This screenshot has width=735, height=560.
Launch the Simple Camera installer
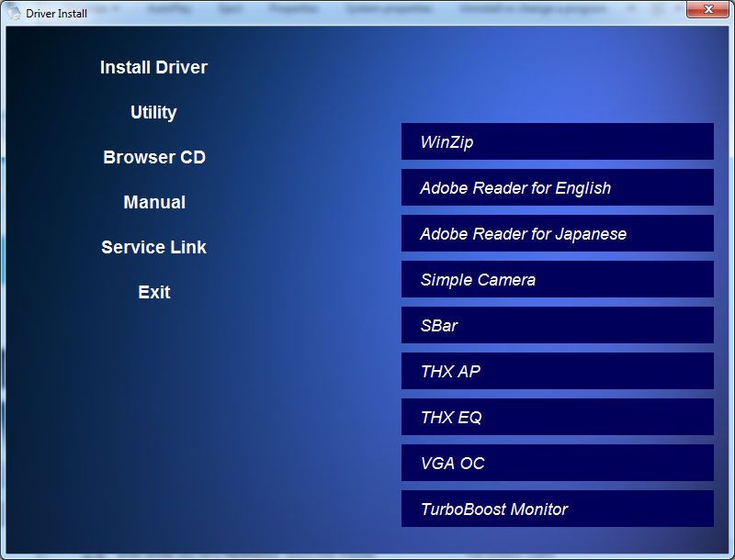coord(557,279)
